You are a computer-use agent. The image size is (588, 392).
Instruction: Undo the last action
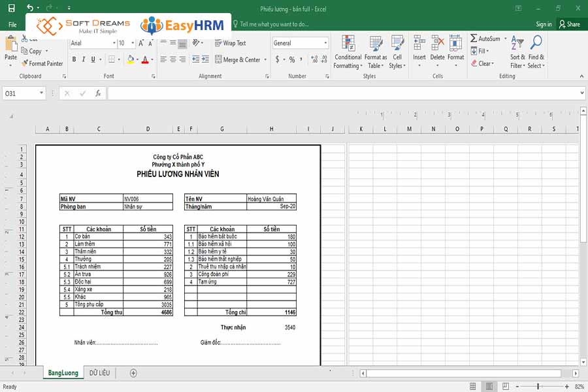click(x=30, y=8)
